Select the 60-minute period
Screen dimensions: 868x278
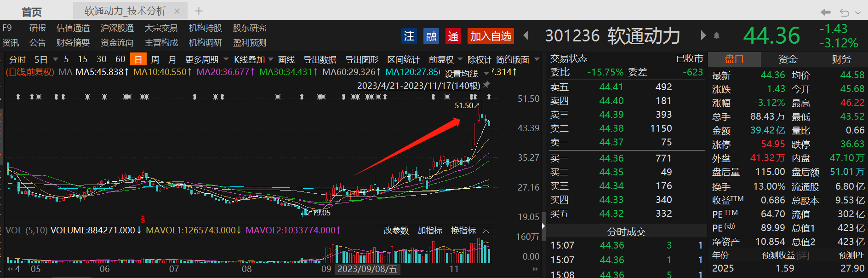pos(120,59)
